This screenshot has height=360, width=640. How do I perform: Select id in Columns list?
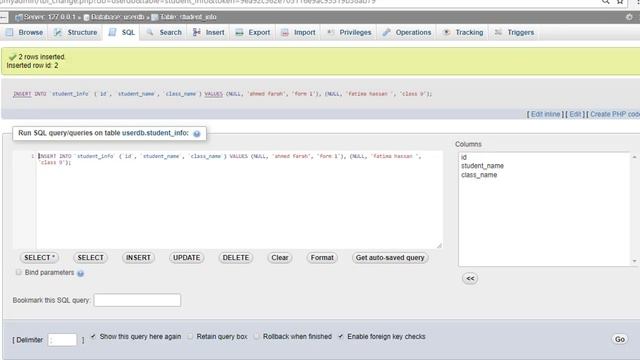[x=464, y=157]
